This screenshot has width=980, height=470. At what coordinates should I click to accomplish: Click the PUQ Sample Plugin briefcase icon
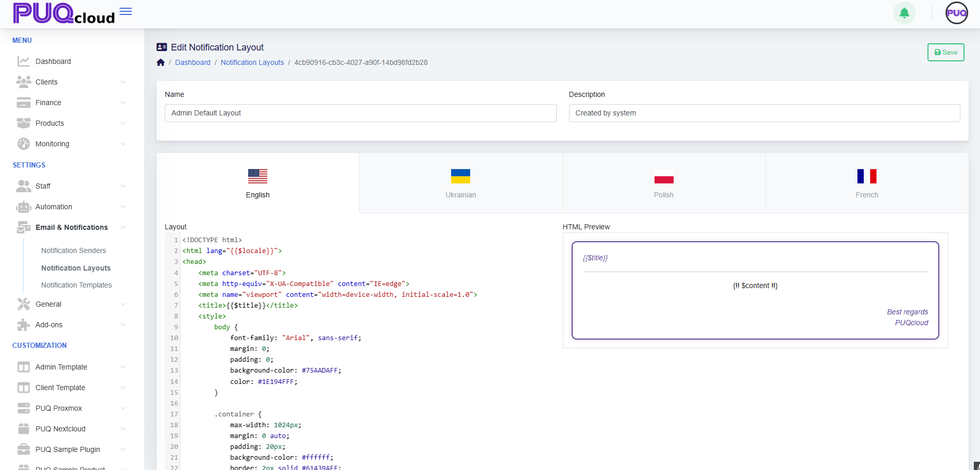pos(24,449)
